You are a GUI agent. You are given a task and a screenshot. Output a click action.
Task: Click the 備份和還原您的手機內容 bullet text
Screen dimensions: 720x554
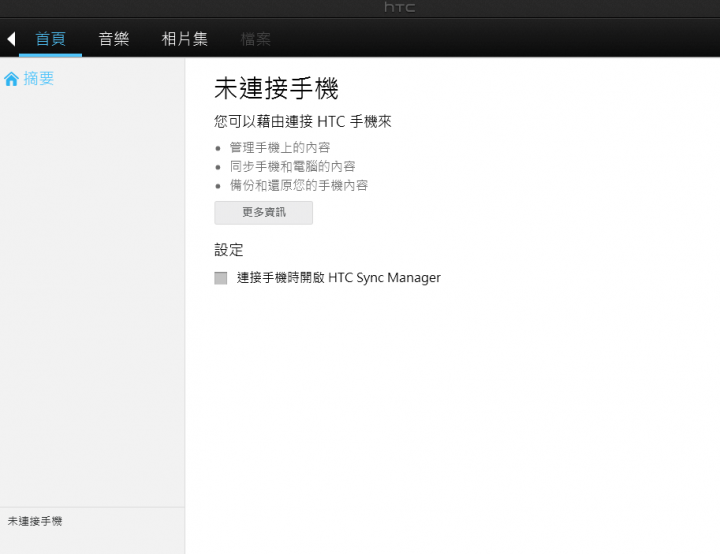(x=299, y=185)
